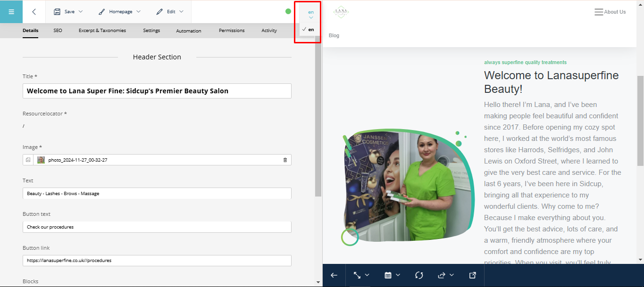644x287 pixels.
Task: Click the back arrow in editor toolbar
Action: pos(34,12)
